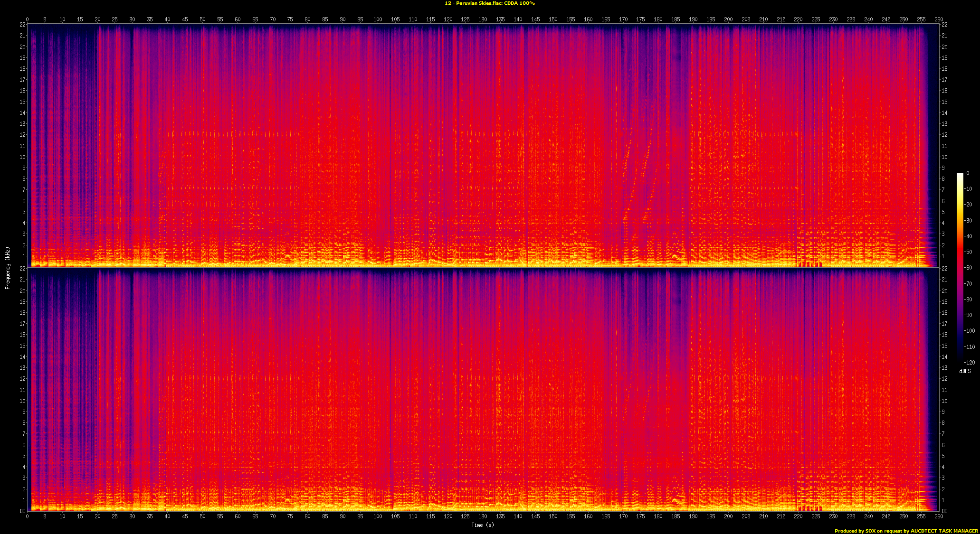Click the DC label at bottom-left corner

click(x=22, y=511)
